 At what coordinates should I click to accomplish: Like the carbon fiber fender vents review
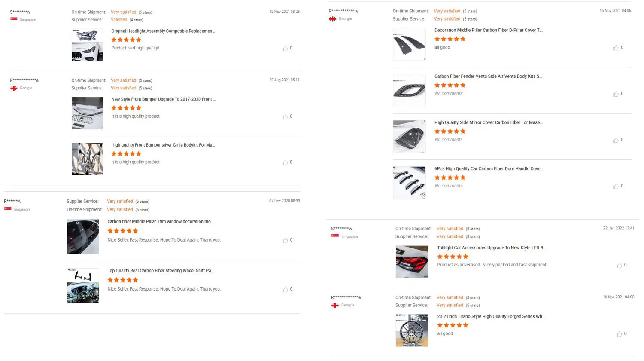(616, 94)
